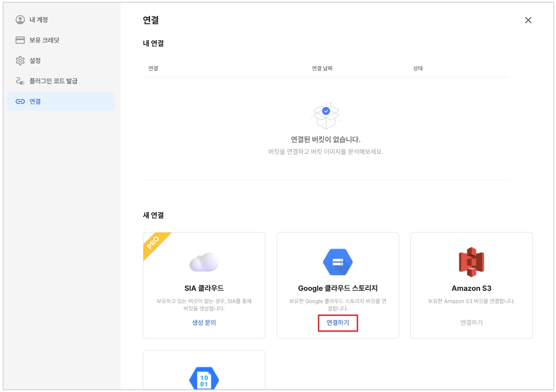
Task: Click the credit card icon for 보유 크레딧
Action: (20, 40)
